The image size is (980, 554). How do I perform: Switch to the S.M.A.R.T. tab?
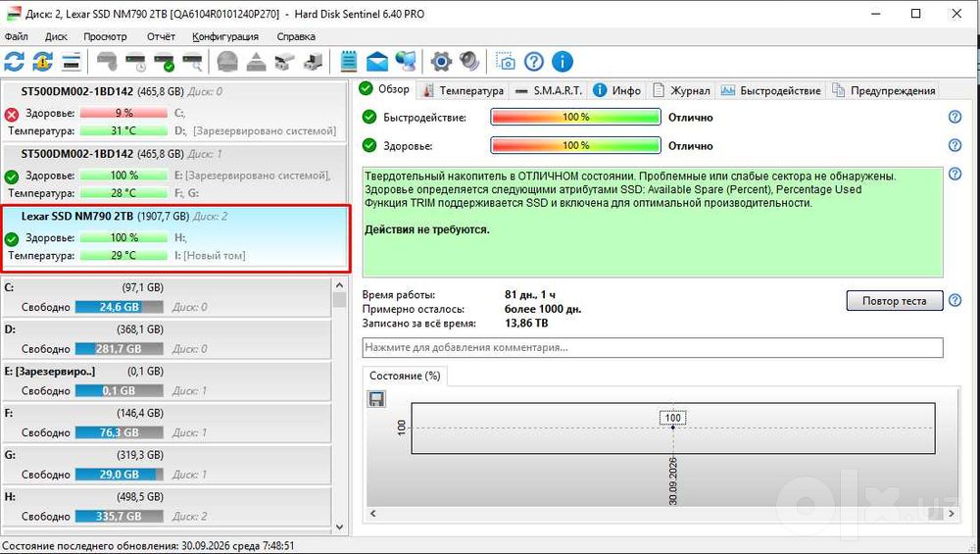550,90
